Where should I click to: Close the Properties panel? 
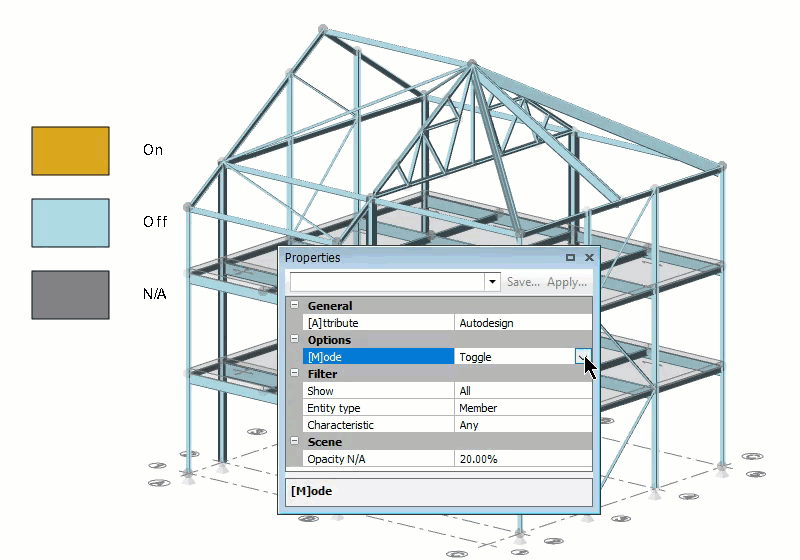coord(589,258)
